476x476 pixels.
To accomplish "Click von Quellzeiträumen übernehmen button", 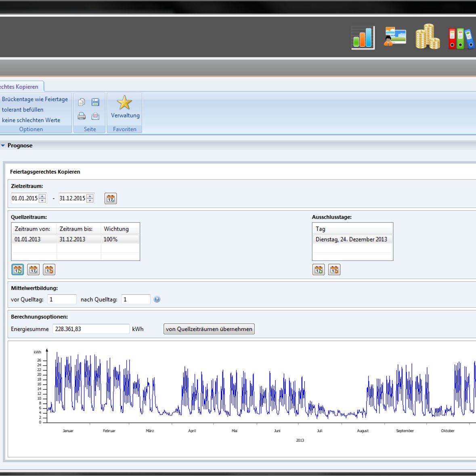I will (x=209, y=329).
